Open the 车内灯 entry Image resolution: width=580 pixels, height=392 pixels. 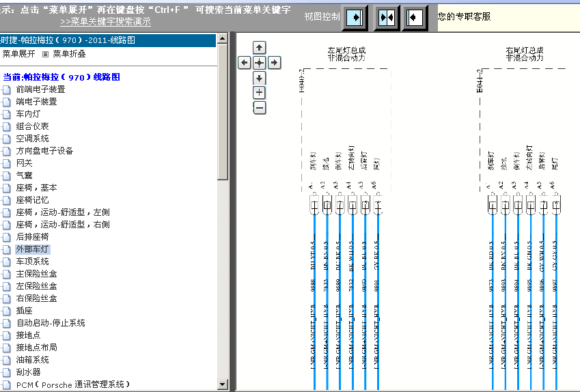(28, 114)
